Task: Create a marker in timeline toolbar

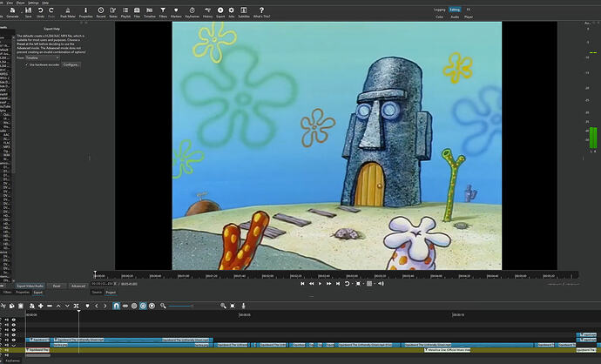Action: click(x=87, y=306)
